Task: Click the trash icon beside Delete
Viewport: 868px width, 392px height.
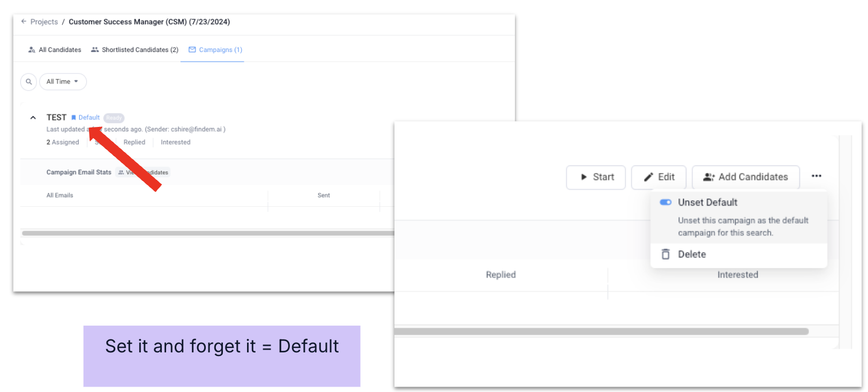Action: coord(665,254)
